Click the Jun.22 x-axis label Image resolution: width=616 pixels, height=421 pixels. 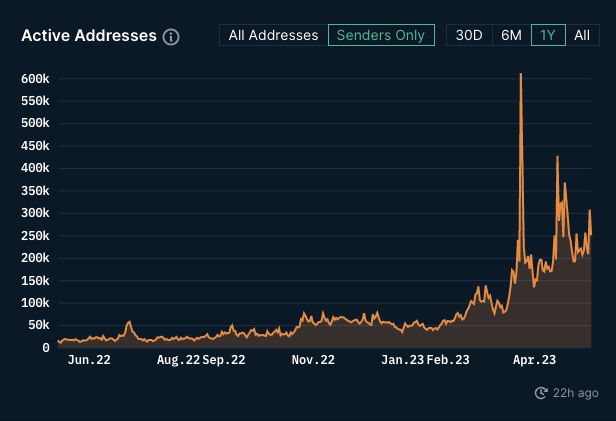click(x=89, y=360)
